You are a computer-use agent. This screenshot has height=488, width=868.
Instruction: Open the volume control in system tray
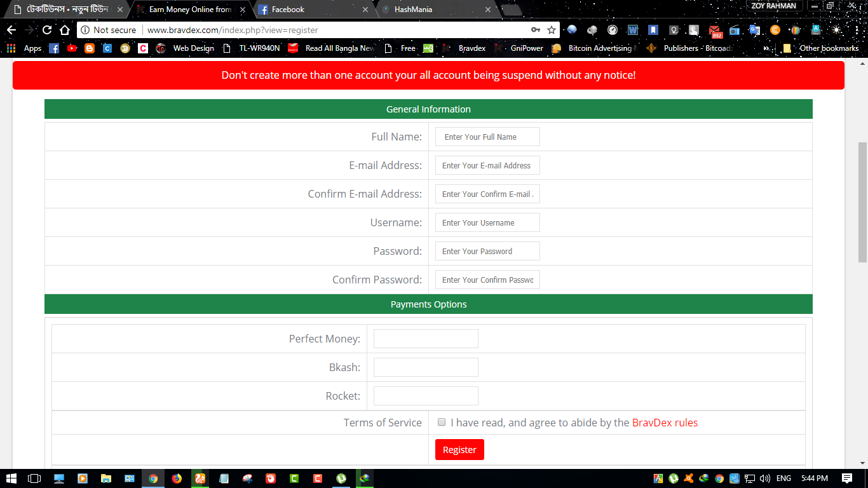(765, 478)
